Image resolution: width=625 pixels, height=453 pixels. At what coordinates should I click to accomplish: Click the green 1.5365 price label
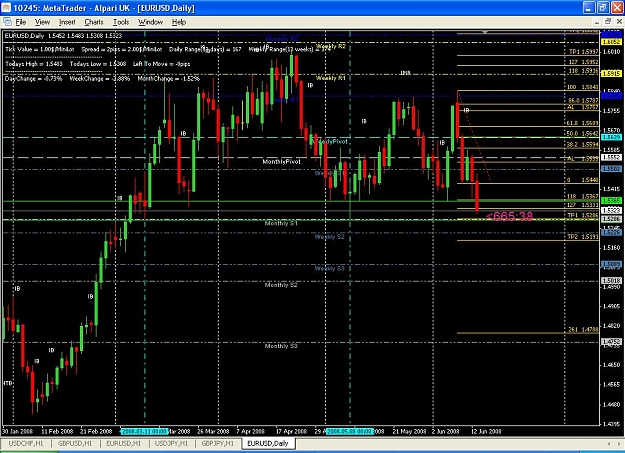coord(611,201)
